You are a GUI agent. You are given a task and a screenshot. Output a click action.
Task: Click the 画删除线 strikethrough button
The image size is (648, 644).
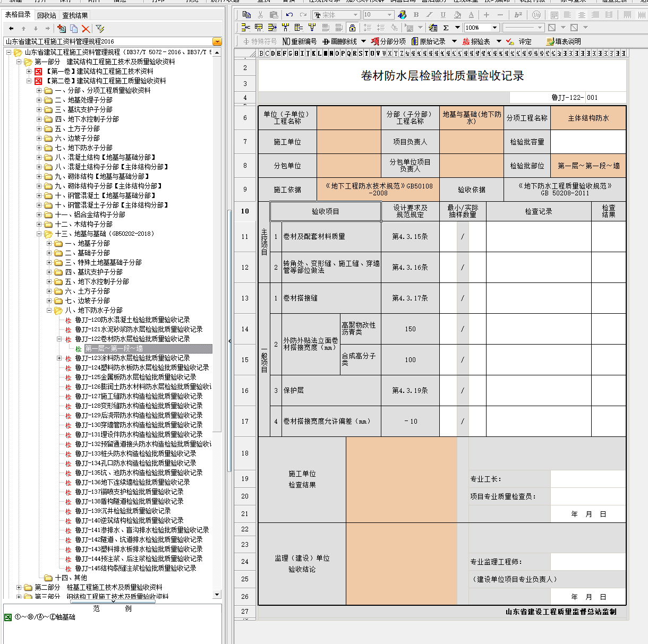340,41
